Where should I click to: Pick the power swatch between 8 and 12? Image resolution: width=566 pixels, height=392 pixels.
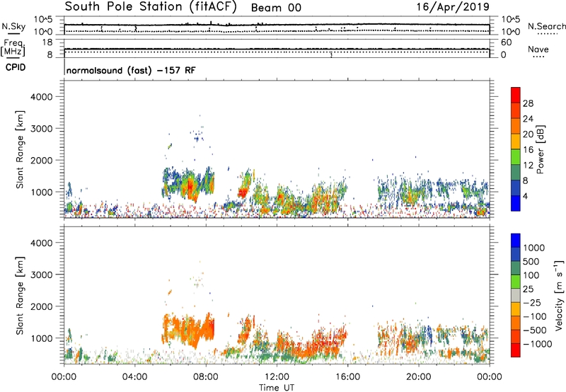(516, 172)
